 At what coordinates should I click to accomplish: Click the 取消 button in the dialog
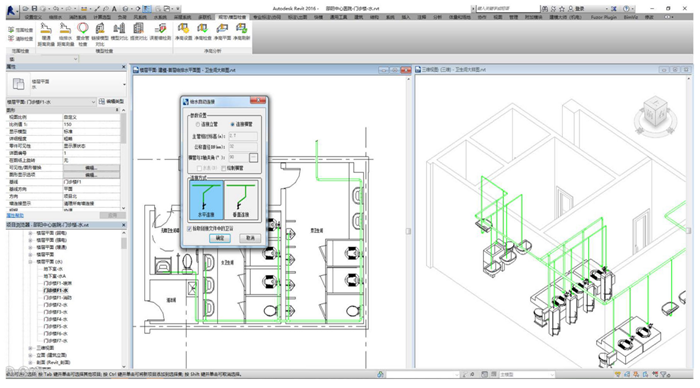click(x=250, y=238)
